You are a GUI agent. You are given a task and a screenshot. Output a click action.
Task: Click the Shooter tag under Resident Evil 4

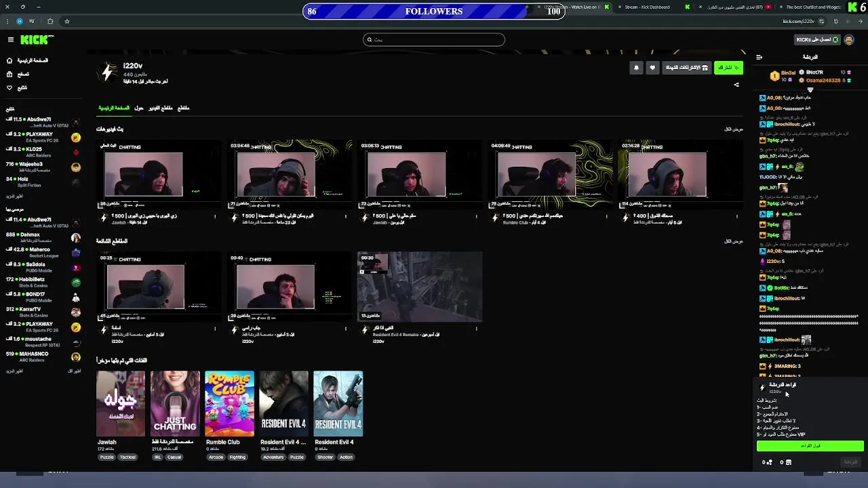pyautogui.click(x=325, y=457)
